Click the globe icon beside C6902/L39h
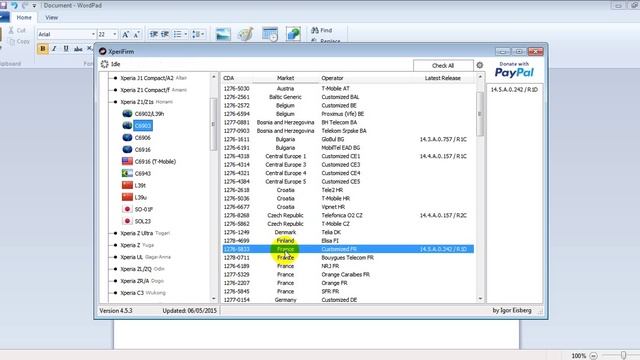The height and width of the screenshot is (360, 640). coord(127,113)
